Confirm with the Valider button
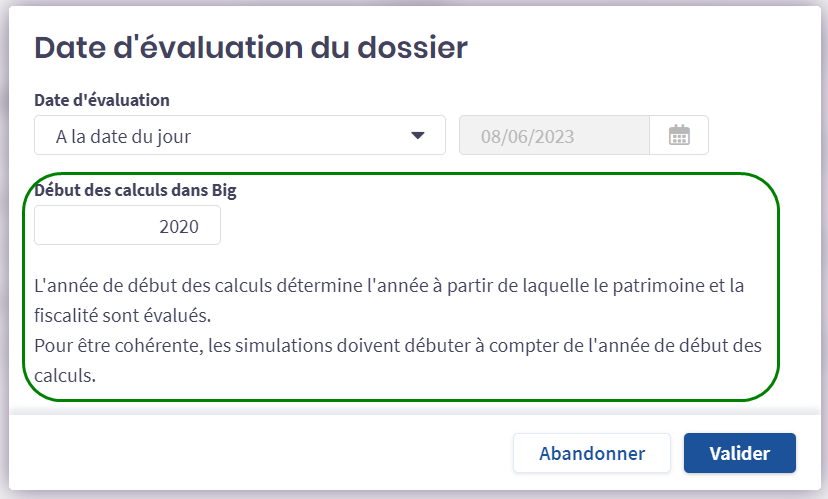This screenshot has width=828, height=499. [x=739, y=453]
